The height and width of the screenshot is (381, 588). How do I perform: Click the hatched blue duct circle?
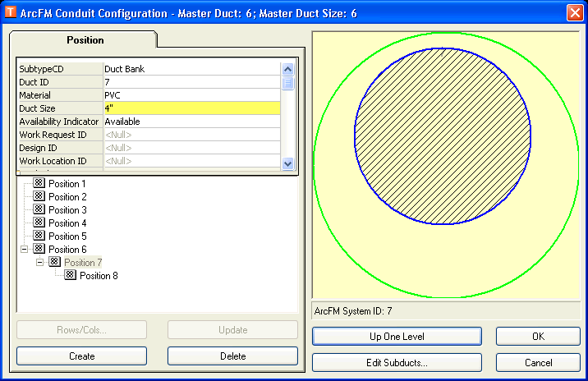[443, 136]
